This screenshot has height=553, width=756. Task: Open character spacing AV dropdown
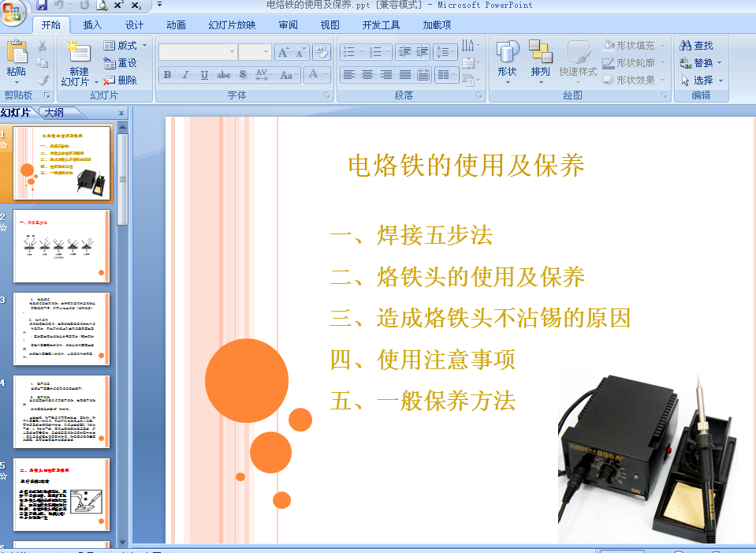[265, 75]
